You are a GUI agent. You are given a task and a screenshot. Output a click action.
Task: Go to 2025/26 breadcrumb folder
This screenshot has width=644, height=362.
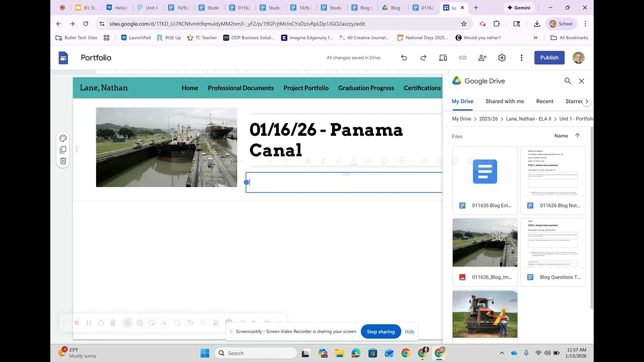[x=489, y=119]
